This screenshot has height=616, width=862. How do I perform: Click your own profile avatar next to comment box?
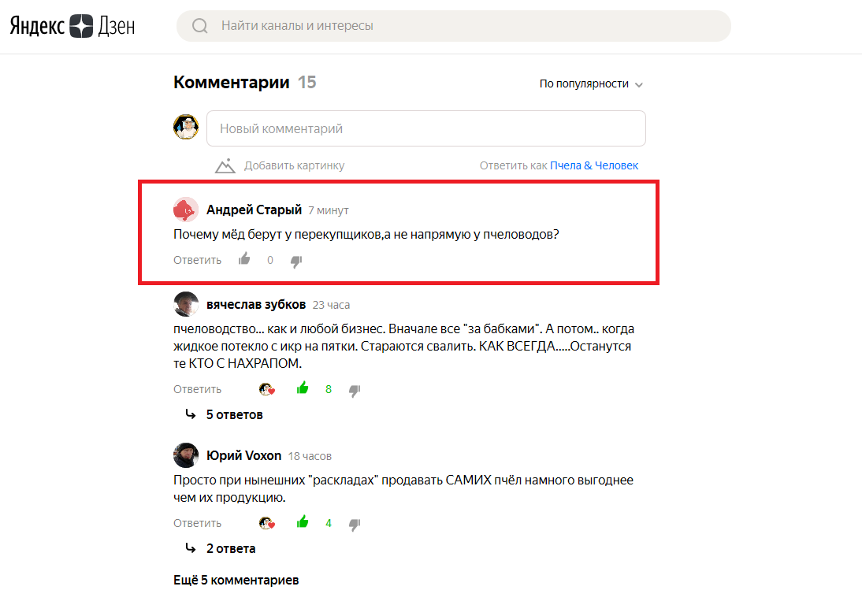(x=186, y=128)
